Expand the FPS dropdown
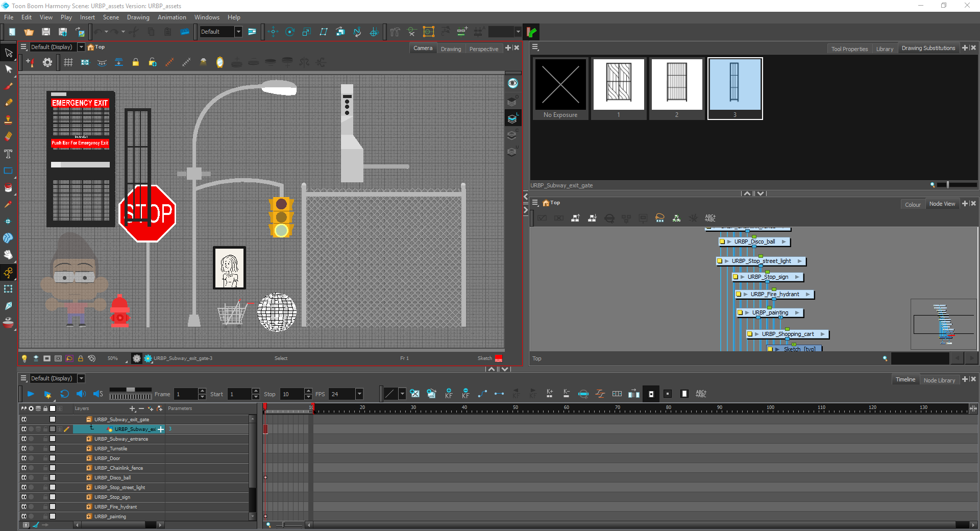This screenshot has height=531, width=980. pyautogui.click(x=359, y=394)
